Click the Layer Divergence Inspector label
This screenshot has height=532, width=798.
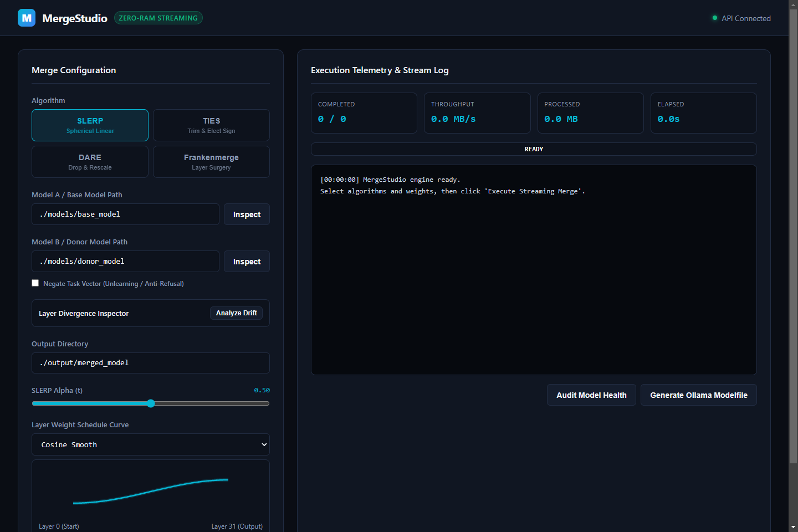tap(84, 314)
